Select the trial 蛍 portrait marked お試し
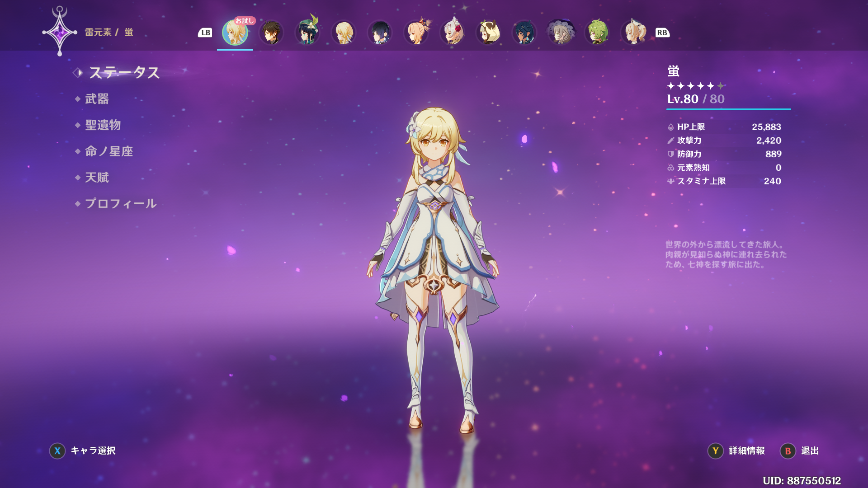The width and height of the screenshot is (868, 488). pyautogui.click(x=235, y=33)
